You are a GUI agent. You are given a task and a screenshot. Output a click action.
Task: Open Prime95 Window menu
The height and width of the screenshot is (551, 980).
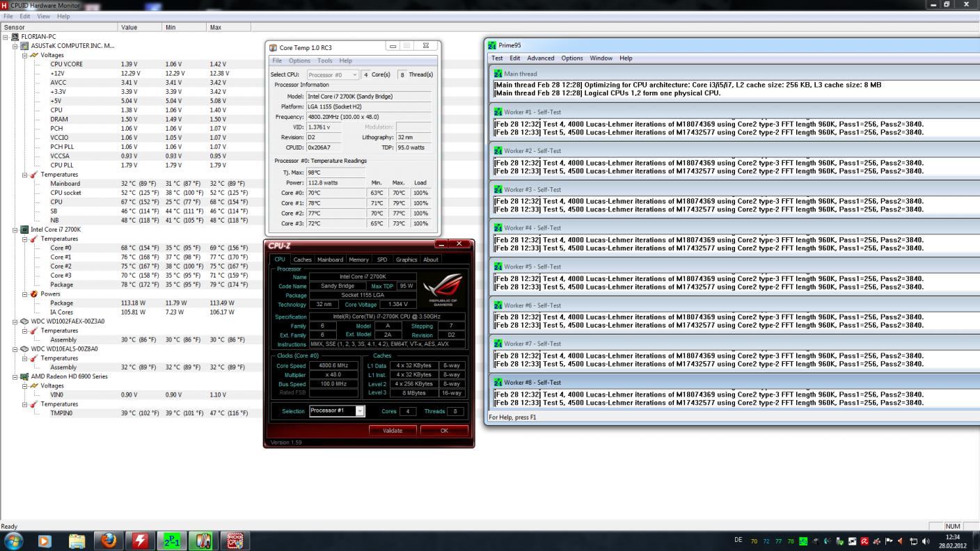click(601, 58)
